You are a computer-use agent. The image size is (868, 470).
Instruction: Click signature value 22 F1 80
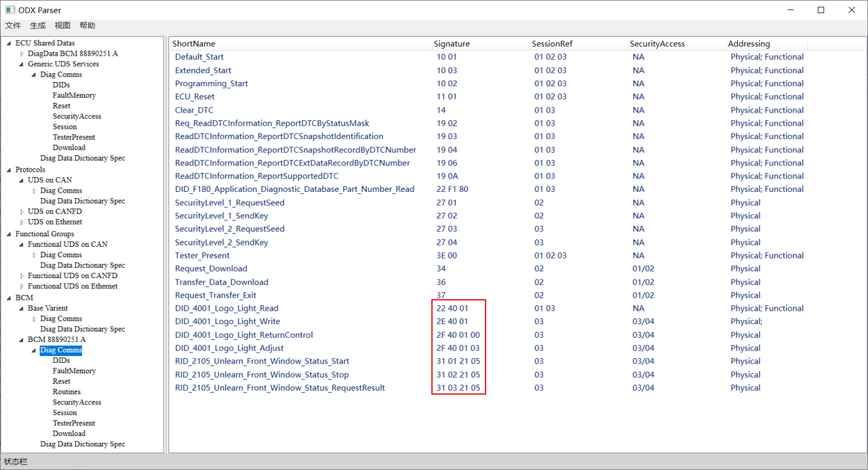click(452, 189)
